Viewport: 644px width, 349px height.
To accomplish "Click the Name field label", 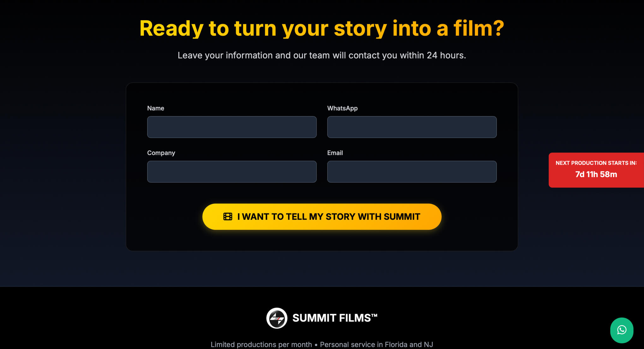I will 156,108.
